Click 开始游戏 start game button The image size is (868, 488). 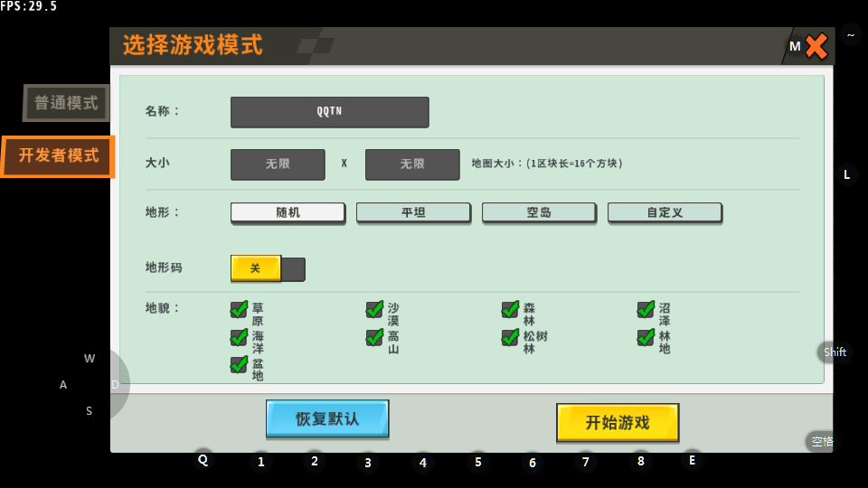tap(618, 423)
